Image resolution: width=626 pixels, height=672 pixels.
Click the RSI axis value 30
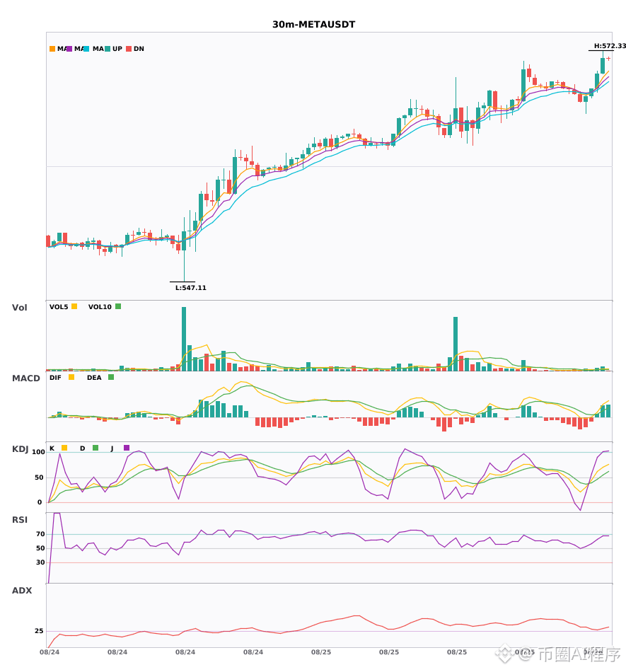pyautogui.click(x=40, y=562)
